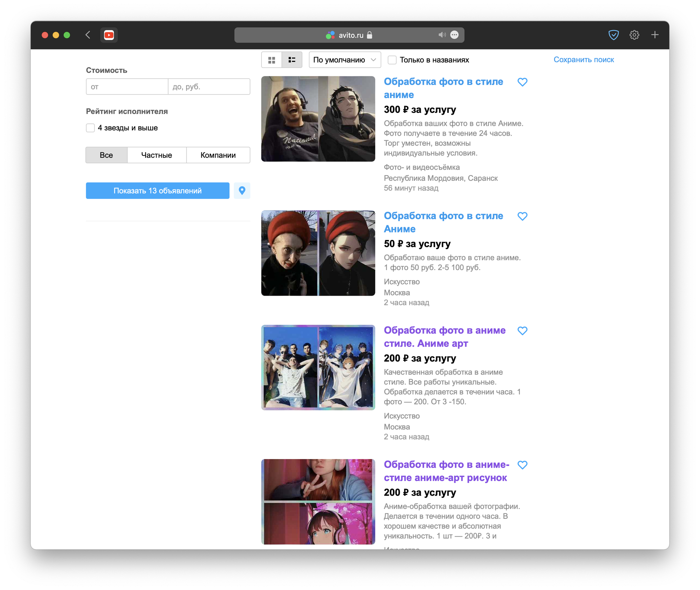Open browser settings gear icon

click(634, 35)
